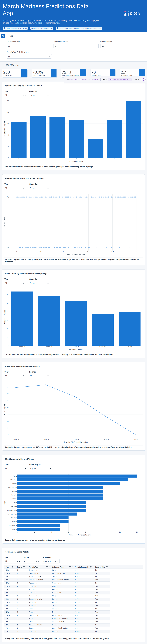The image size is (147, 644).
Task: Clear Year in Favorite Win Rate chart
Action: (23, 95)
